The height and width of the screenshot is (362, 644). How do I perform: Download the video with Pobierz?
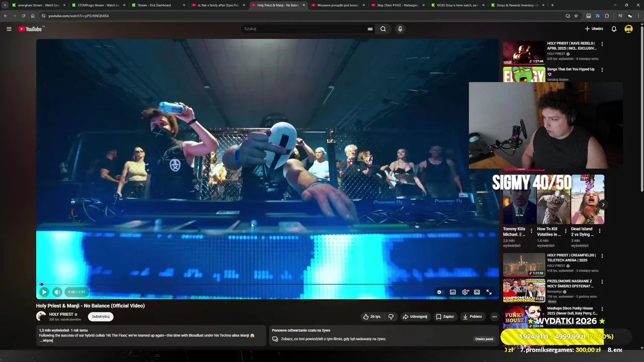pyautogui.click(x=472, y=317)
